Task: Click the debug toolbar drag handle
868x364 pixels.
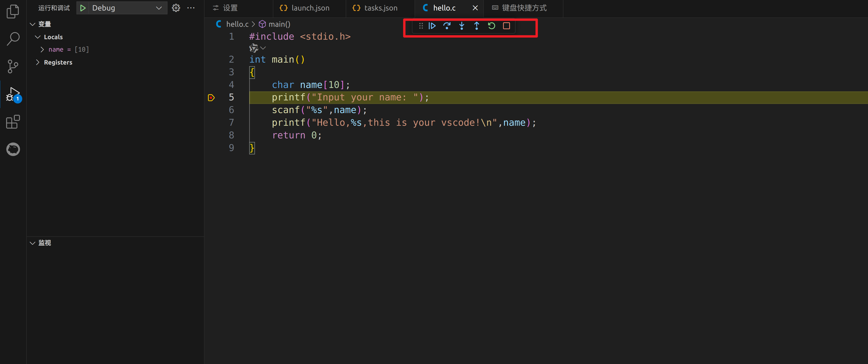Action: (421, 26)
